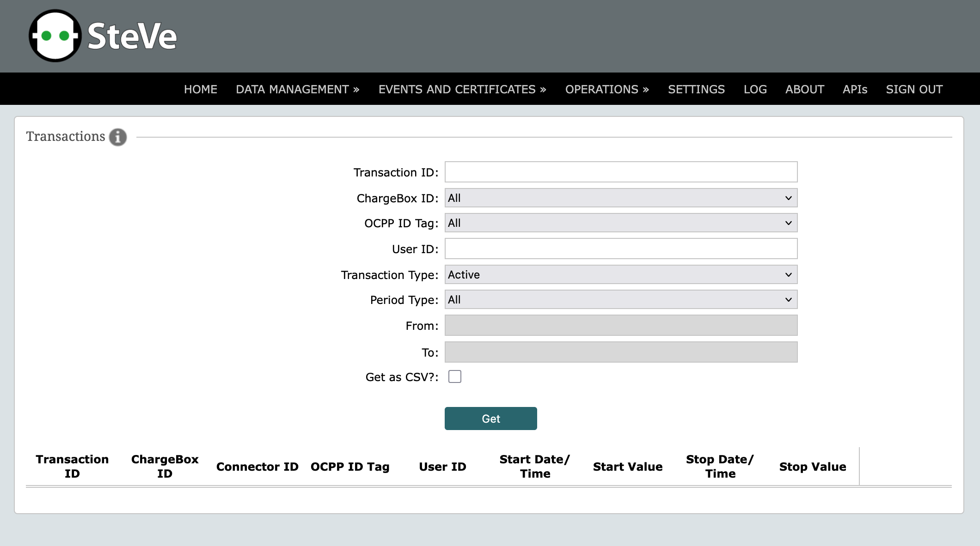Enable the Get as CSV checkbox

pyautogui.click(x=455, y=377)
